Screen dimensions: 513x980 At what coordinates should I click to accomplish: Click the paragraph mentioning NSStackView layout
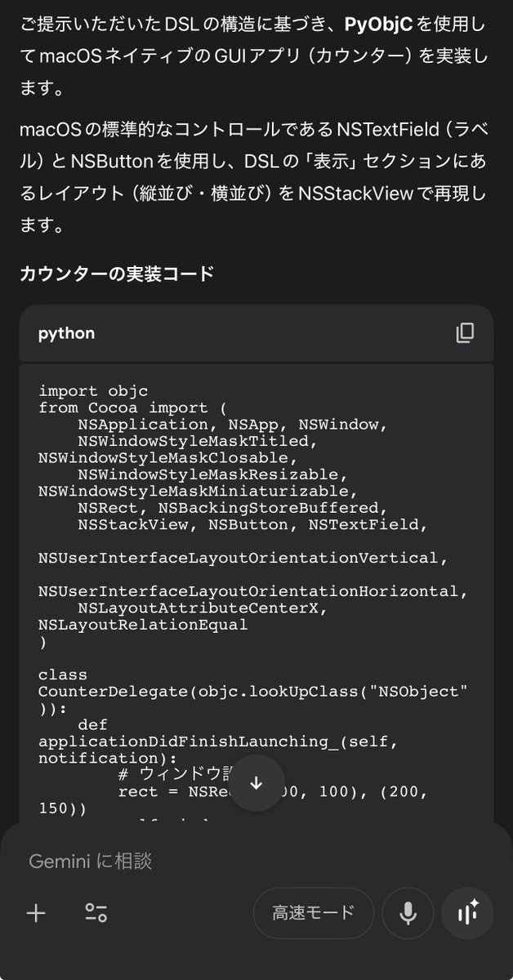pos(253,177)
